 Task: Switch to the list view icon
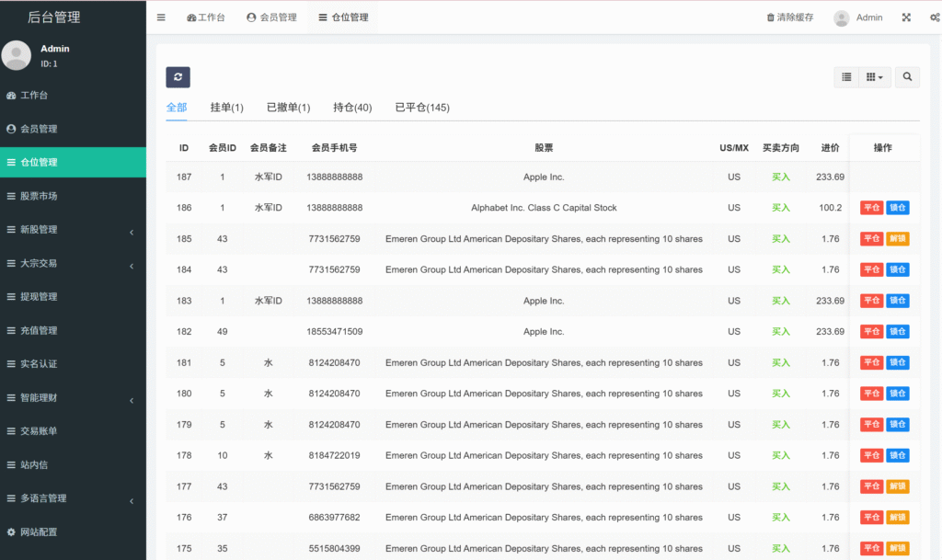[846, 77]
